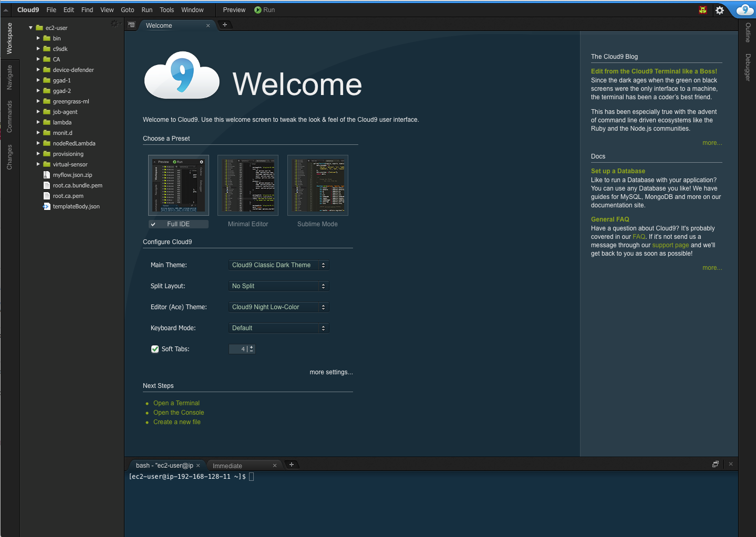The image size is (756, 537).
Task: Open the Split Layout dropdown
Action: 279,286
